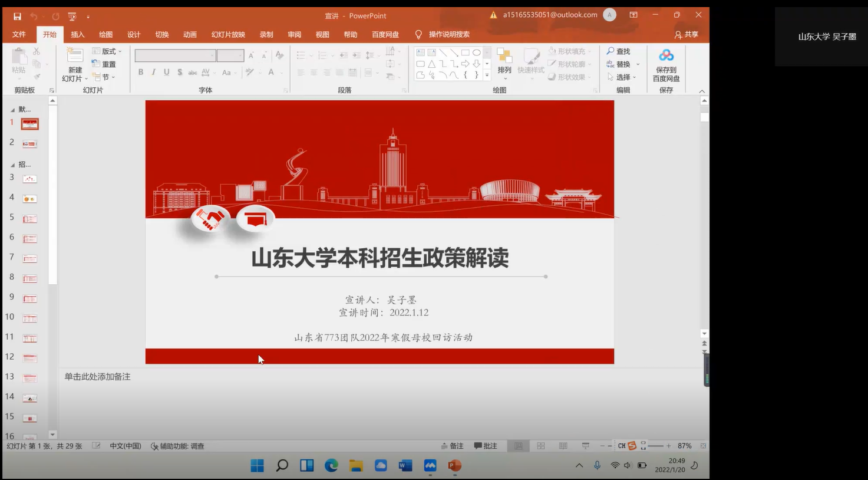Click Tell Me (操作说明搜索) search box
The height and width of the screenshot is (480, 868).
pyautogui.click(x=443, y=34)
